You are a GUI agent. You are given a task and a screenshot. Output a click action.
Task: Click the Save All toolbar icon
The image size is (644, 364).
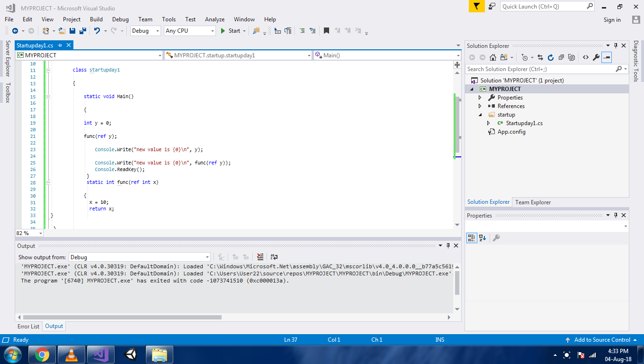coord(83,31)
